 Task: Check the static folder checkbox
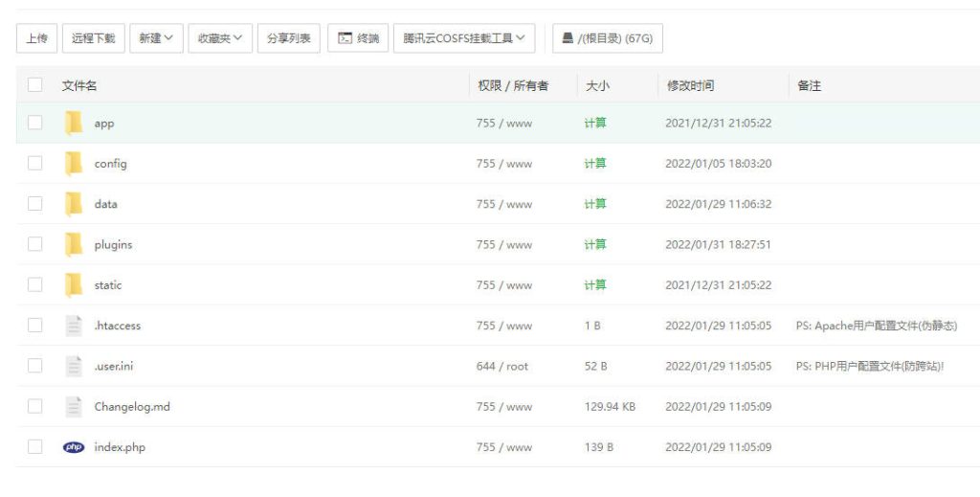tap(35, 285)
